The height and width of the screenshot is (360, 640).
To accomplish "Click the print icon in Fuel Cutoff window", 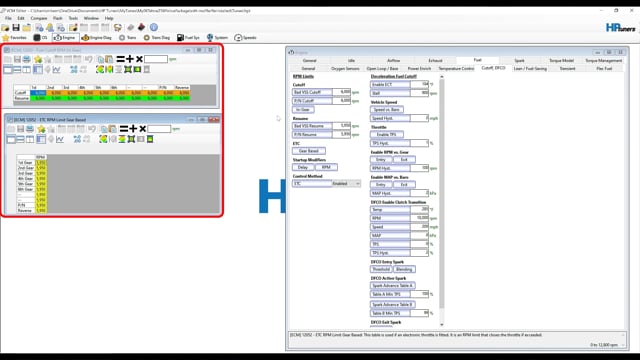I will (27, 59).
